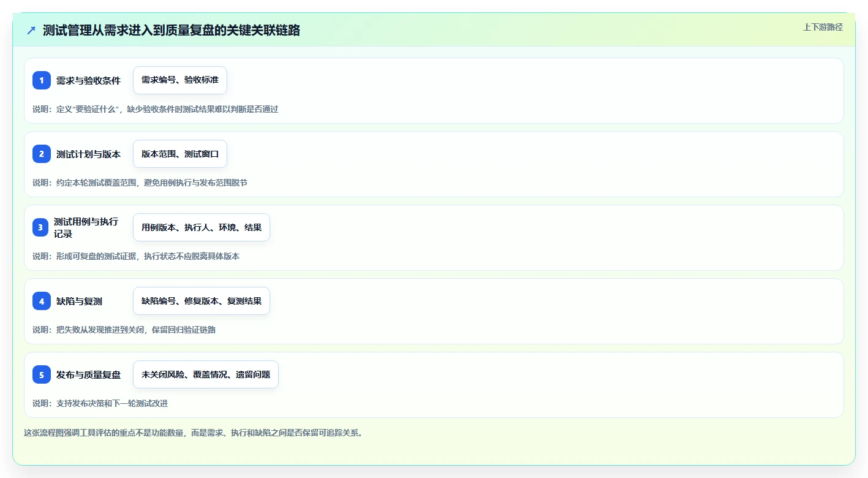Select the 需求编号、验收标准 chip

point(180,80)
